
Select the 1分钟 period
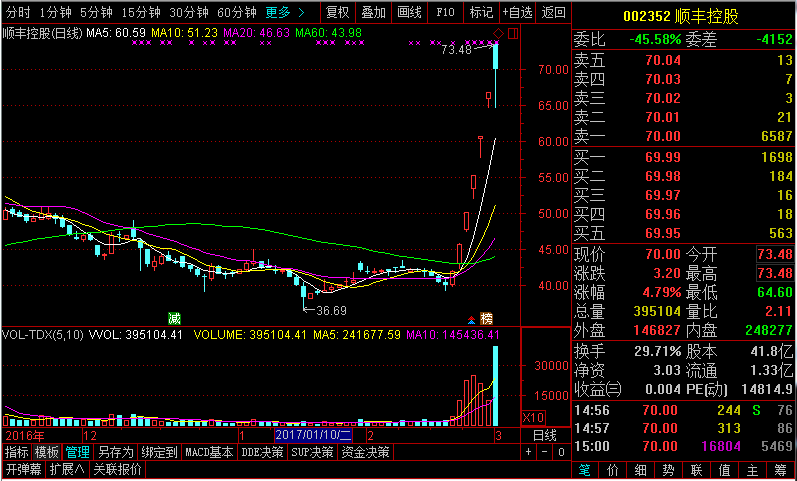(x=55, y=12)
